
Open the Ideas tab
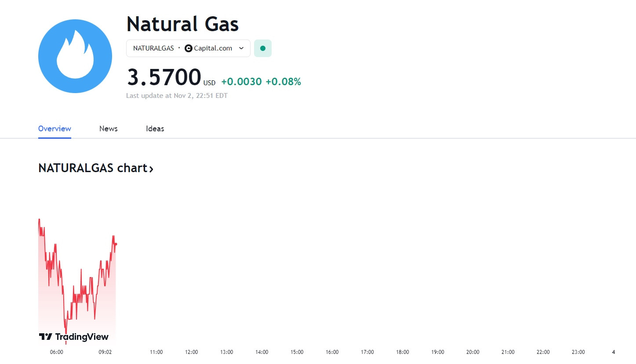155,129
